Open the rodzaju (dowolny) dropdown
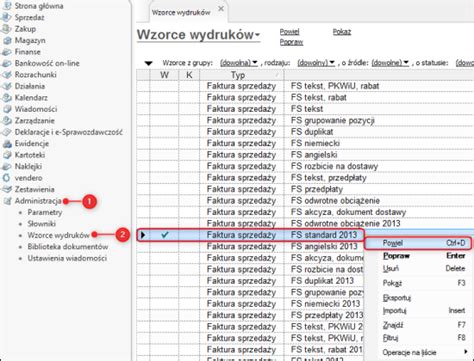The image size is (474, 361). click(316, 63)
